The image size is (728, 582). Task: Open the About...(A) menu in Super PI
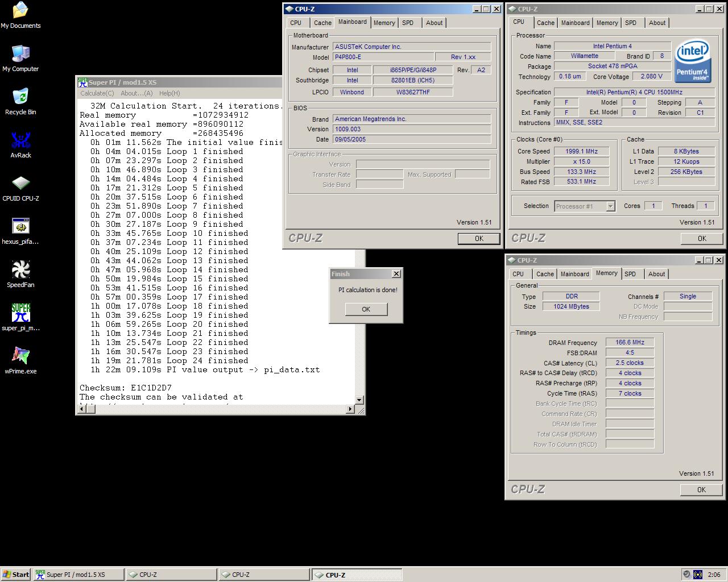(x=136, y=93)
